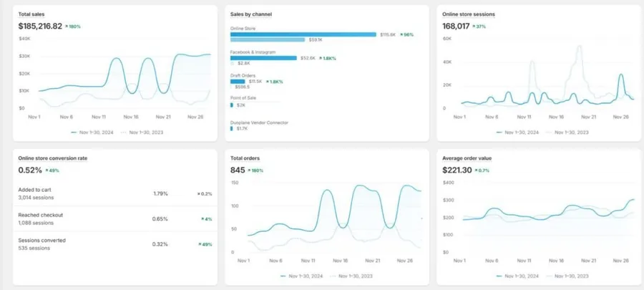Select the Added to cart row label
This screenshot has width=644, height=290.
coord(35,190)
